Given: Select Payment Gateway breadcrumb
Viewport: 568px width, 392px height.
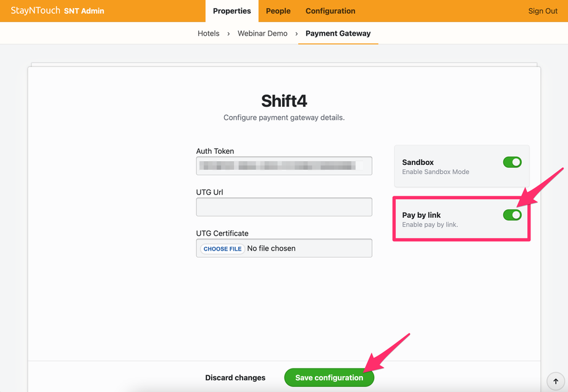Looking at the screenshot, I should tap(338, 33).
